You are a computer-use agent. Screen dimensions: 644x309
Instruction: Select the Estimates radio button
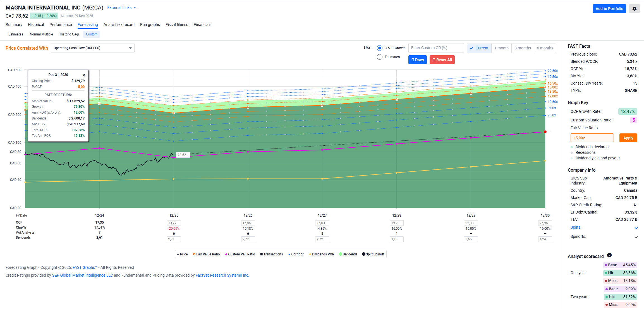click(x=379, y=57)
